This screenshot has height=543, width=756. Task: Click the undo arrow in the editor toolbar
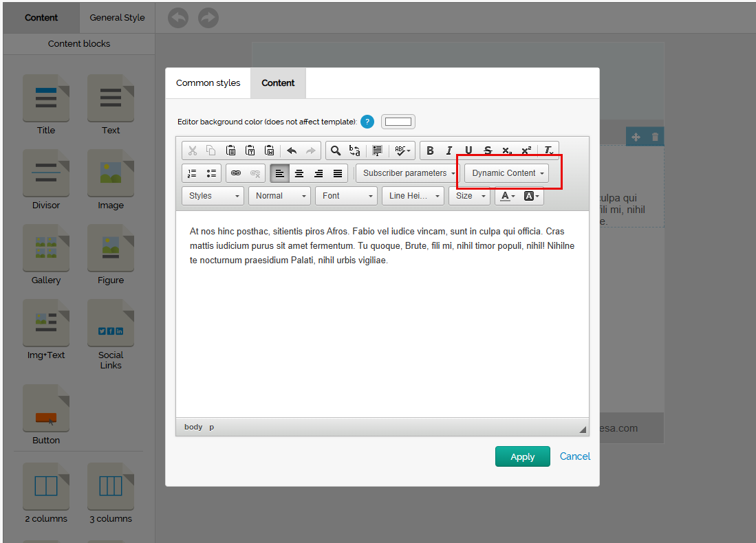[x=292, y=151]
